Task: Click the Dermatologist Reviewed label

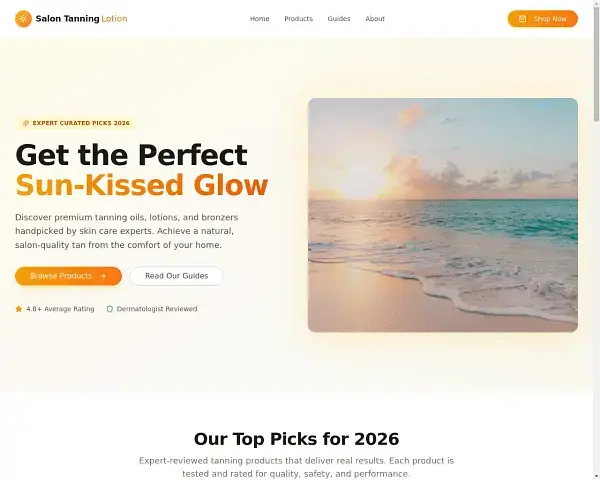Action: click(157, 309)
